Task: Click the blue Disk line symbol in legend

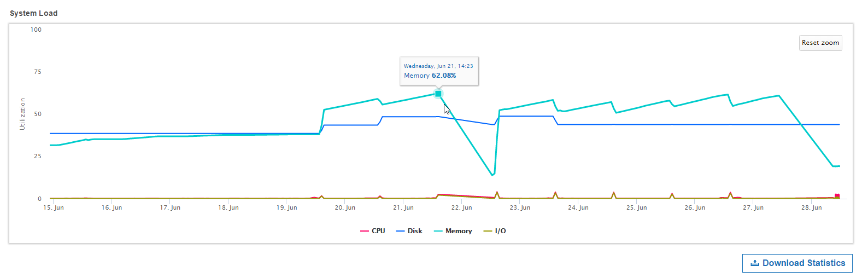Action: pyautogui.click(x=400, y=231)
